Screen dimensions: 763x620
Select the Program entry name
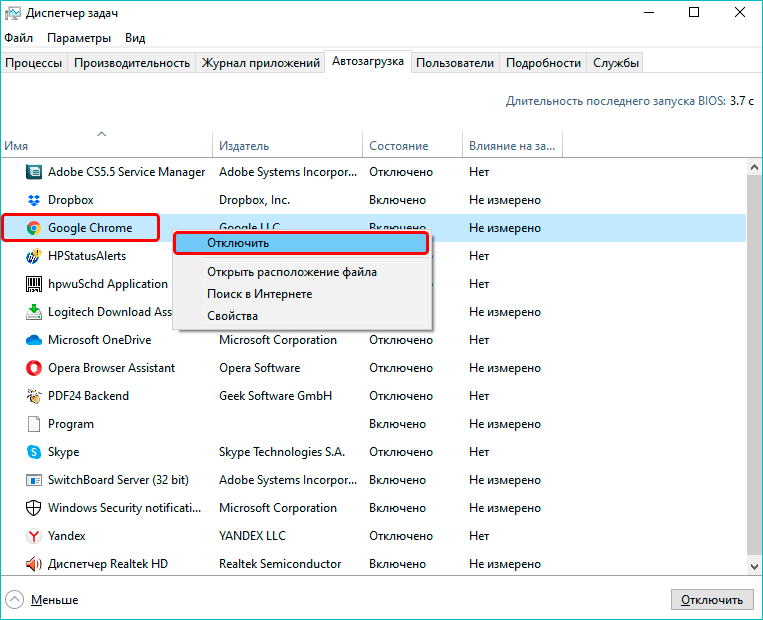coord(71,424)
